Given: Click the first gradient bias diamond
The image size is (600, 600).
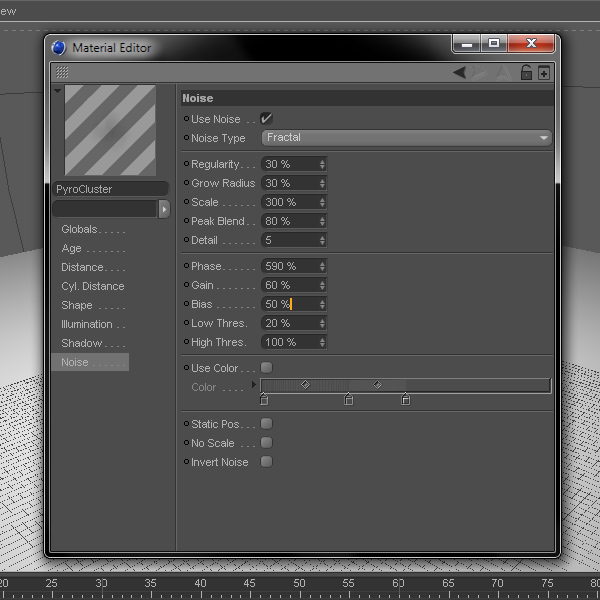Looking at the screenshot, I should pyautogui.click(x=305, y=384).
